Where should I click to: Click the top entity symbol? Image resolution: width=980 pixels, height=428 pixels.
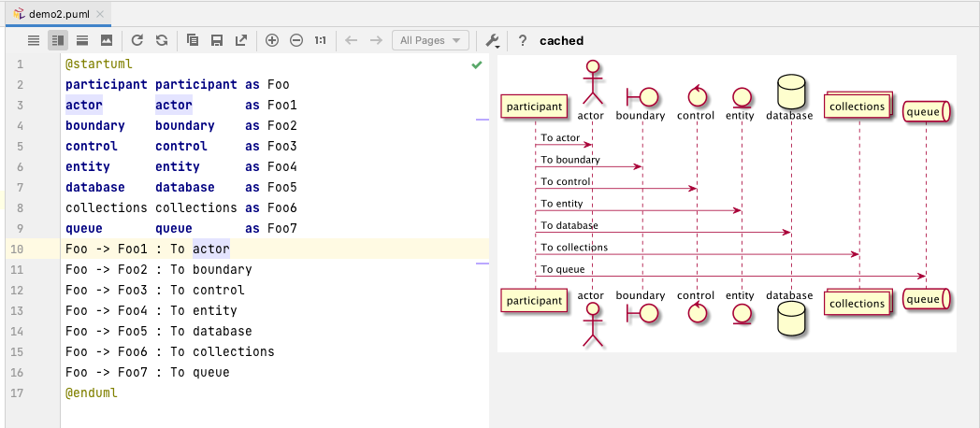point(741,96)
